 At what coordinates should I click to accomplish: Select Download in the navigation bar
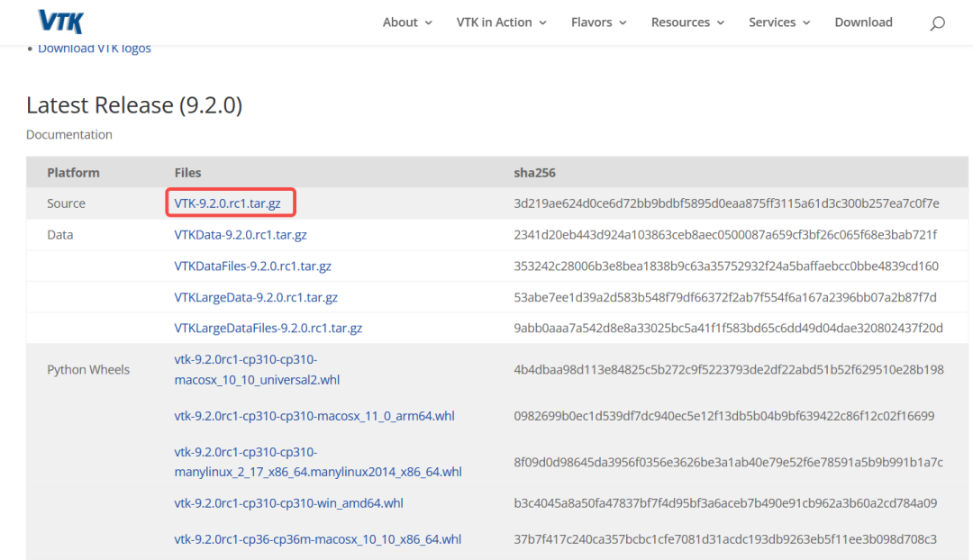point(863,22)
